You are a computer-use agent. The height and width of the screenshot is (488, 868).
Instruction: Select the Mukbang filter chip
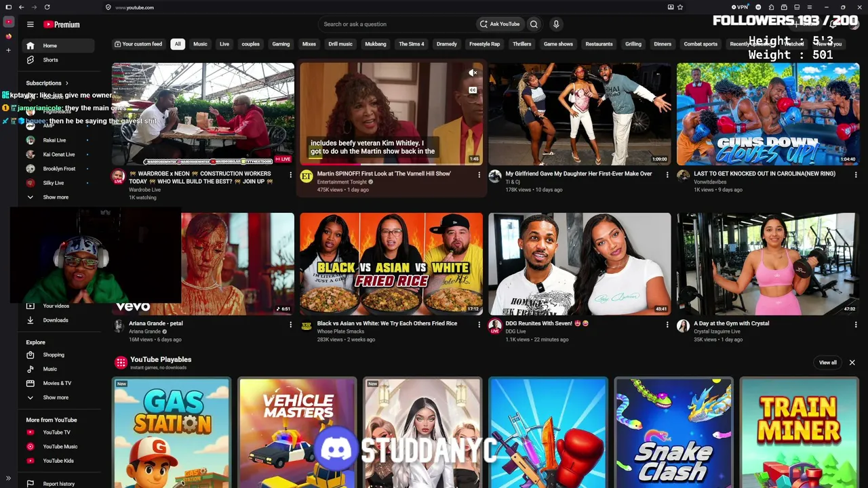376,44
